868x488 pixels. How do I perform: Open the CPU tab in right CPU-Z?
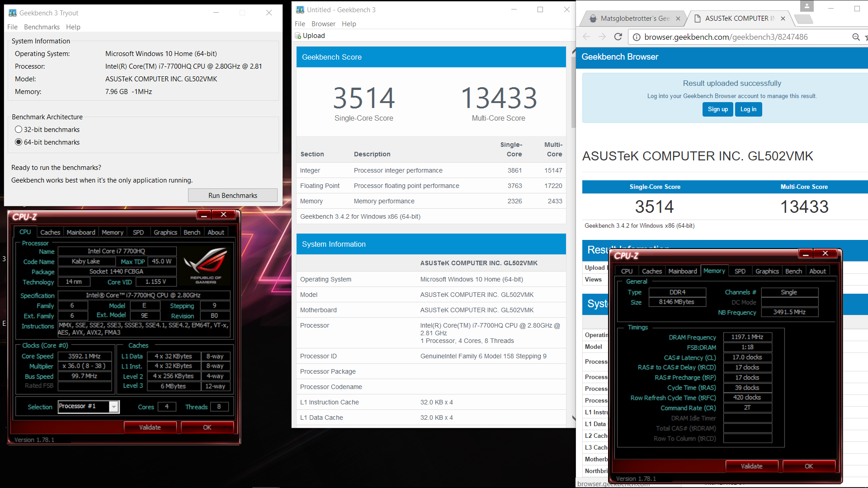pyautogui.click(x=627, y=271)
